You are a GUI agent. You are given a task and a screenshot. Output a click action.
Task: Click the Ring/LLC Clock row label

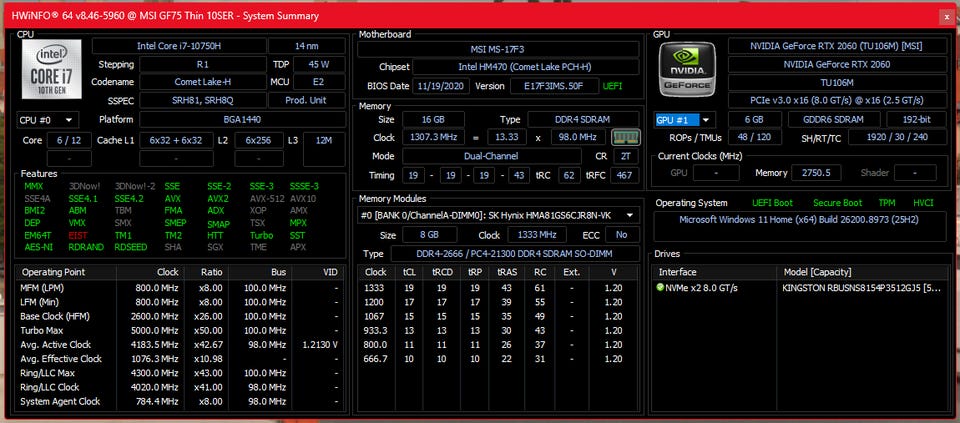point(50,387)
